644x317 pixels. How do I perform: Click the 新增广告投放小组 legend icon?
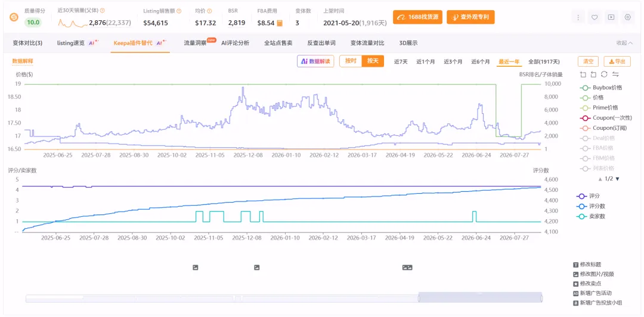point(575,303)
